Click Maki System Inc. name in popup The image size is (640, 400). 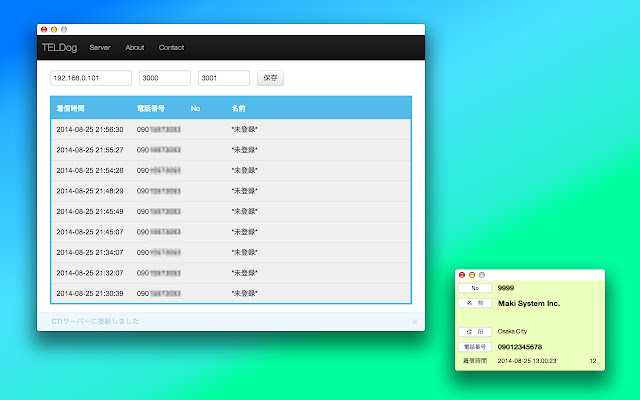coord(529,303)
